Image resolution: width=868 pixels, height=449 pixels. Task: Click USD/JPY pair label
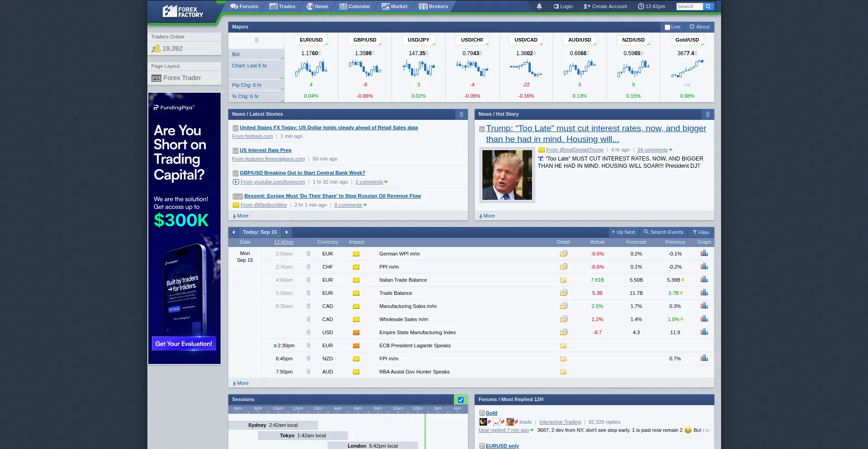418,40
